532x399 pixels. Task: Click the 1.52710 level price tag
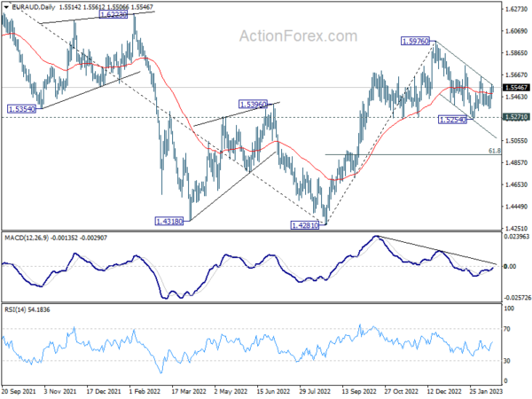(x=516, y=117)
